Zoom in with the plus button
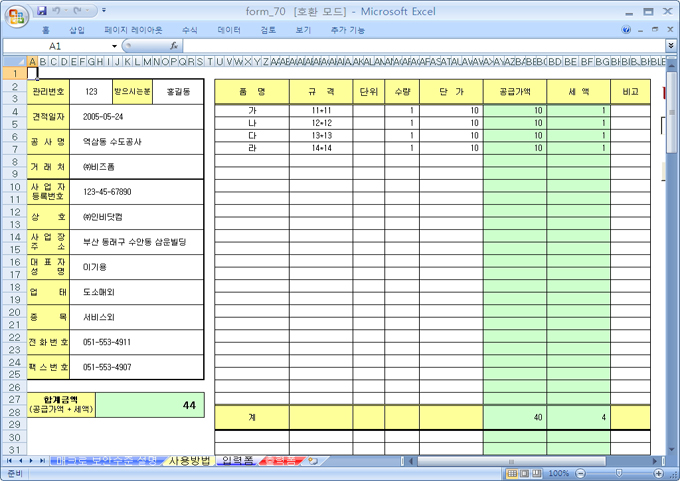The image size is (680, 481). click(658, 473)
